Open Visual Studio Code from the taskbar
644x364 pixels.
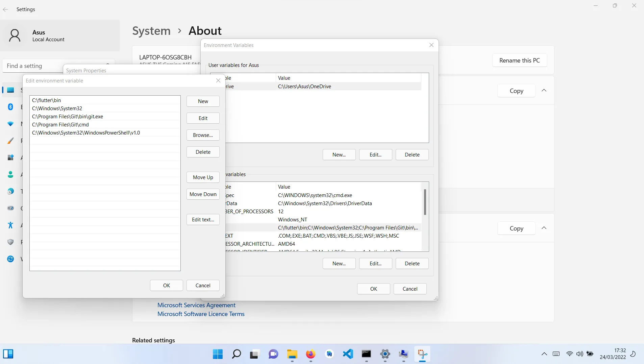(348, 354)
